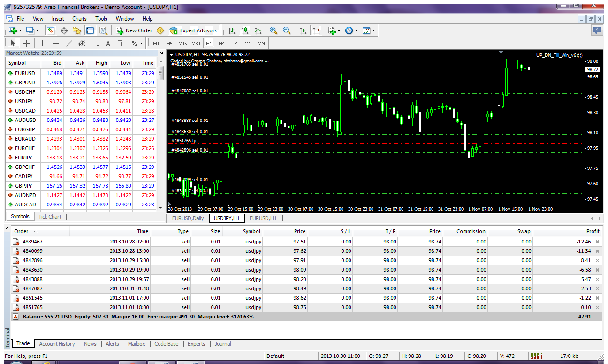Toggle the Market Watch window icon
The image size is (608, 364).
coord(51,30)
